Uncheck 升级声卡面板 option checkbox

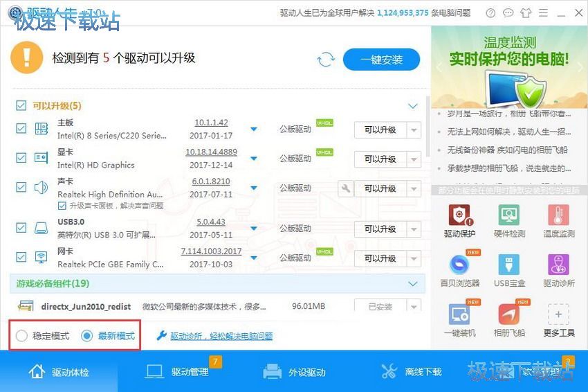[62, 206]
